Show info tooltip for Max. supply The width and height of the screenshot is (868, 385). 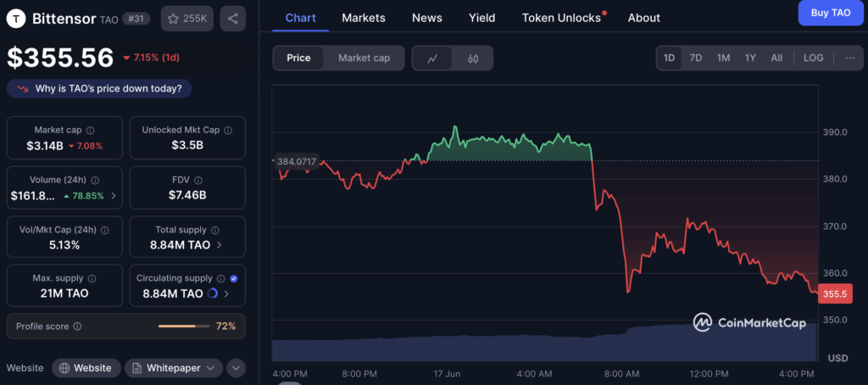tap(92, 279)
